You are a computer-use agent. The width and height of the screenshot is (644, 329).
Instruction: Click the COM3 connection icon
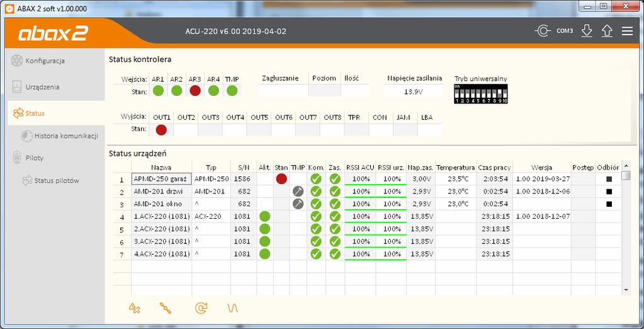pyautogui.click(x=543, y=31)
